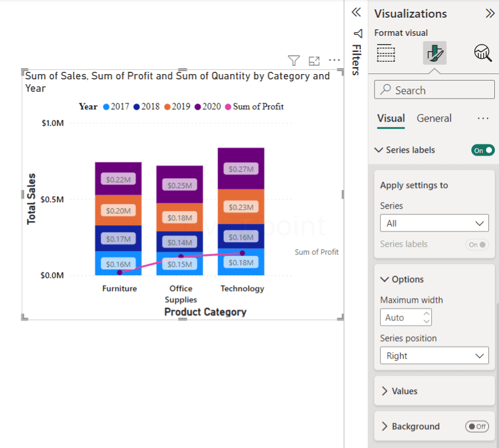Click the Filters megaphone icon
Viewport: 499px width, 448px height.
coord(358,34)
